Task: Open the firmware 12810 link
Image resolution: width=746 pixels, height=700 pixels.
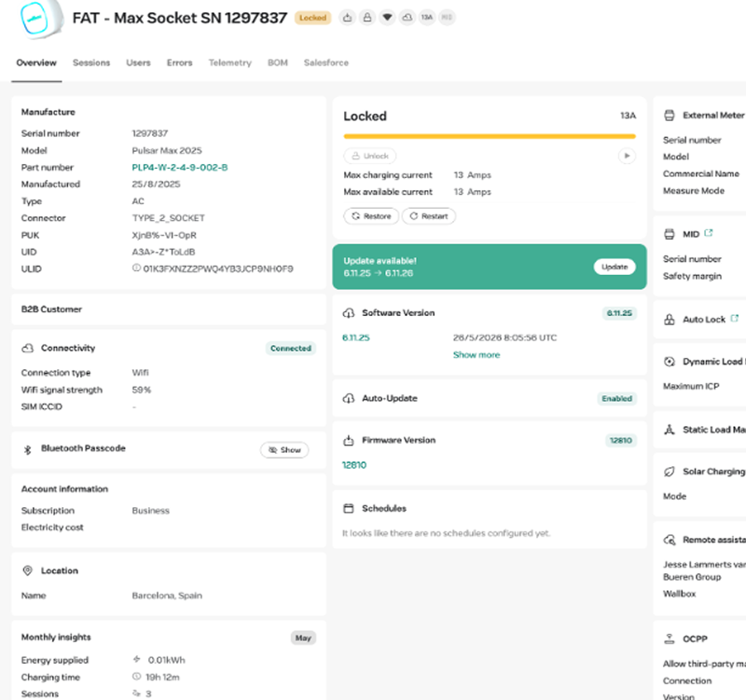Action: (x=354, y=465)
